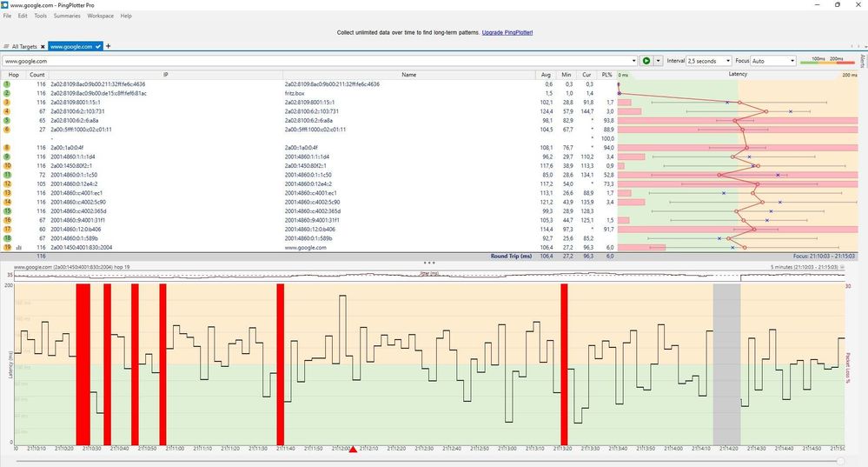The width and height of the screenshot is (868, 467).
Task: Select the fritz.box hop row name
Action: pyautogui.click(x=295, y=93)
